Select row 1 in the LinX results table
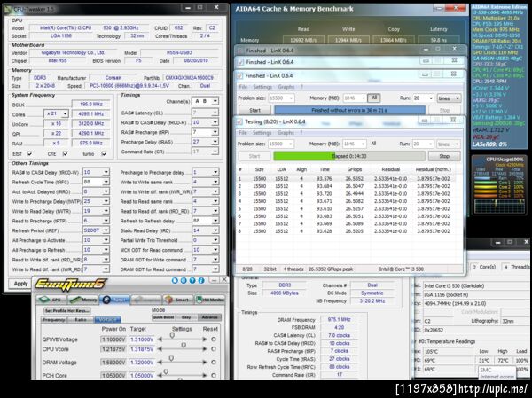The height and width of the screenshot is (398, 532). pos(346,179)
